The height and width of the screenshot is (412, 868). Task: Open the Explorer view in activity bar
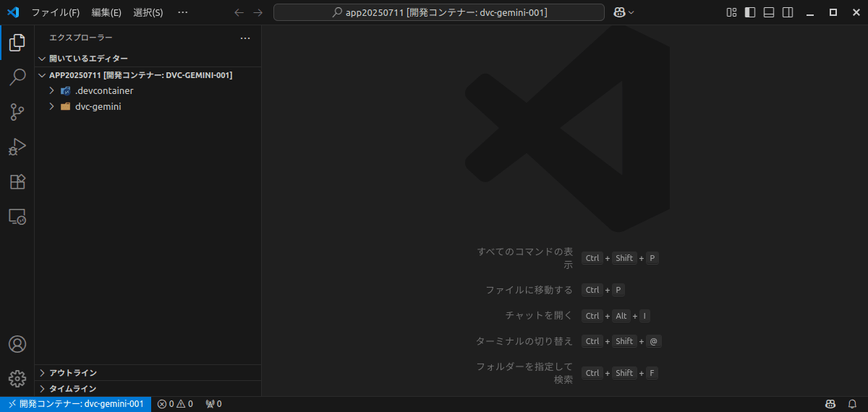17,43
